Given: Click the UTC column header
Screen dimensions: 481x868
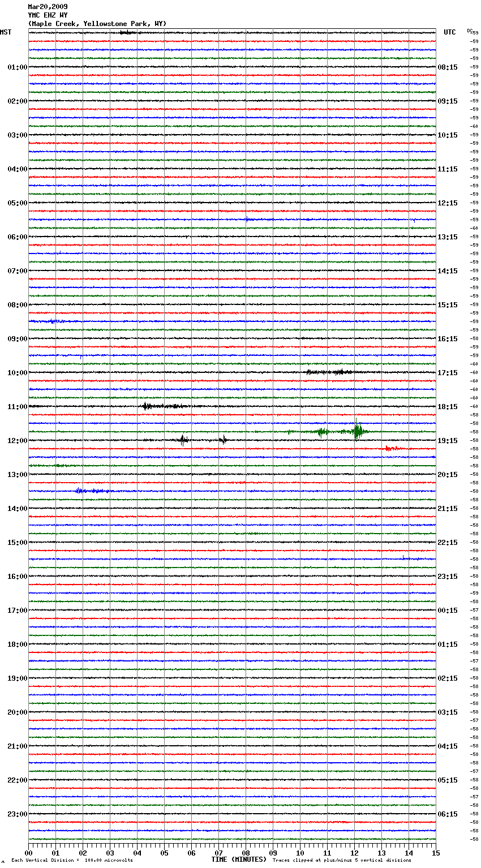Looking at the screenshot, I should pos(450,32).
